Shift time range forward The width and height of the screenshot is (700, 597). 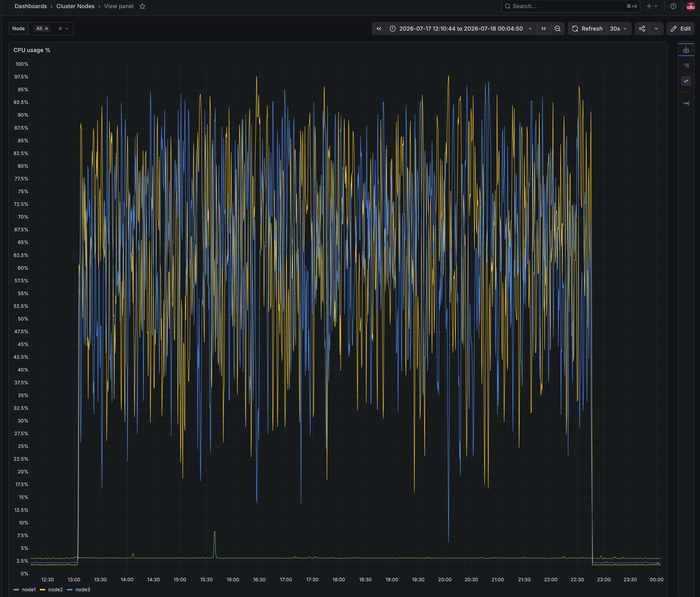point(543,29)
